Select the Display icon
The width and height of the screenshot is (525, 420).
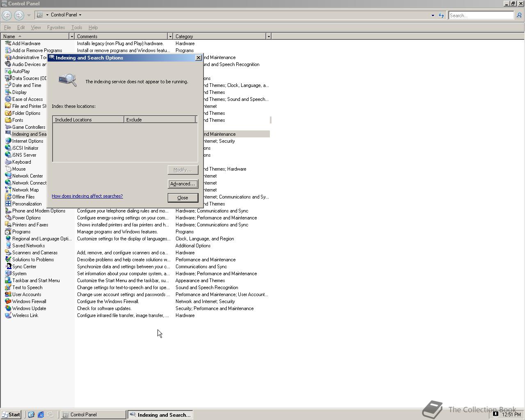[x=8, y=92]
